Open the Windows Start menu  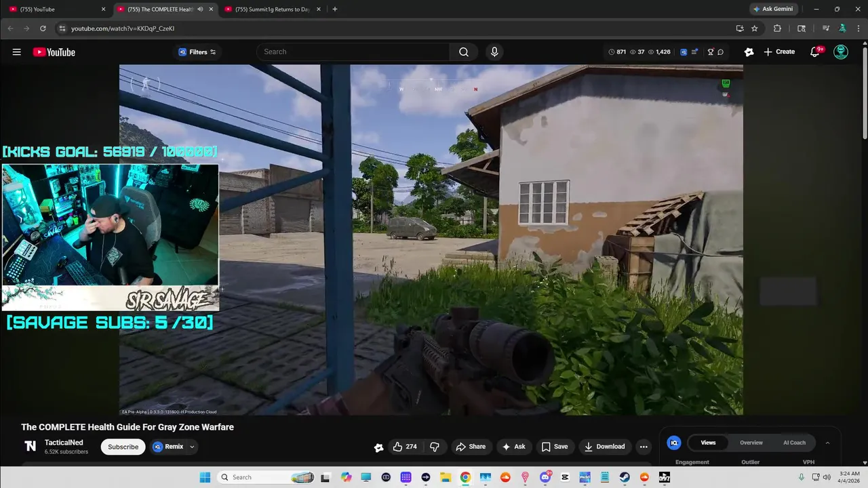205,477
